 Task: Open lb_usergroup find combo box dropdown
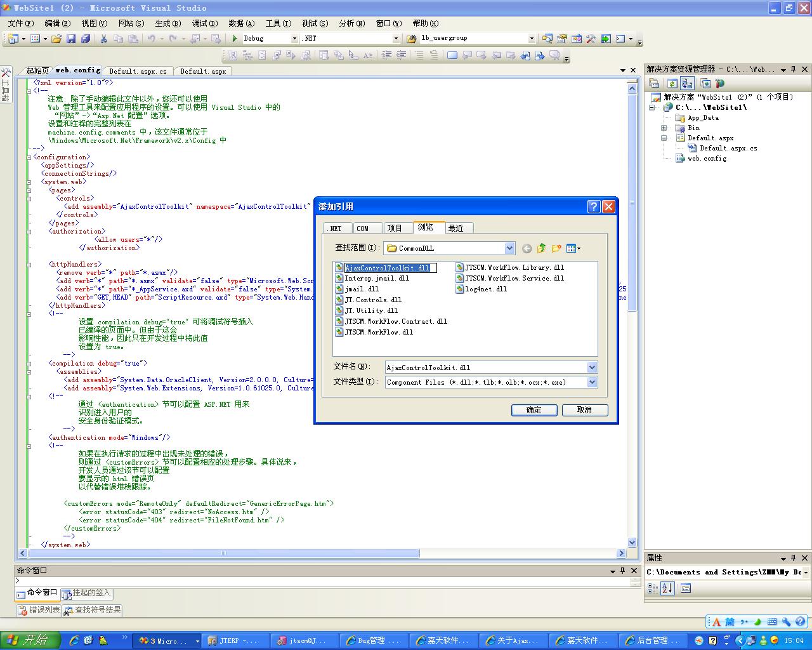532,39
